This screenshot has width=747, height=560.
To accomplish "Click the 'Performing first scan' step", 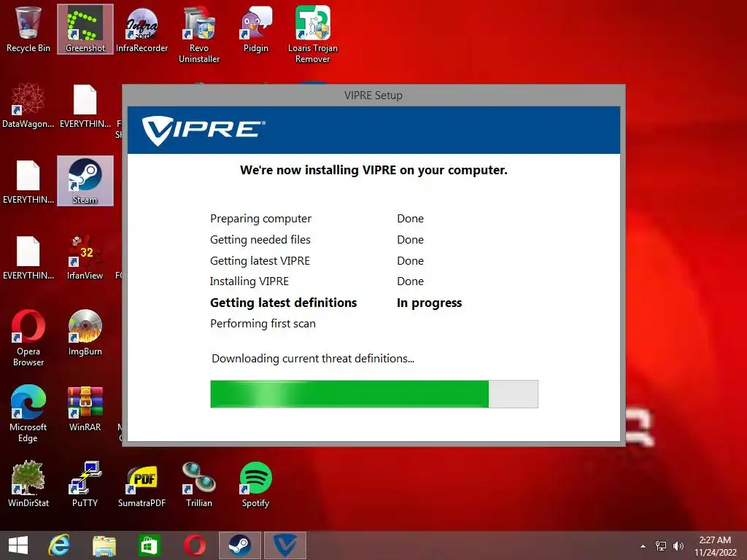I will pyautogui.click(x=263, y=324).
